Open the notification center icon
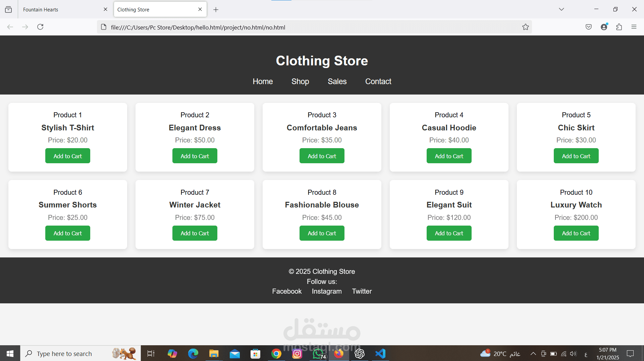The height and width of the screenshot is (361, 644). pos(630,353)
